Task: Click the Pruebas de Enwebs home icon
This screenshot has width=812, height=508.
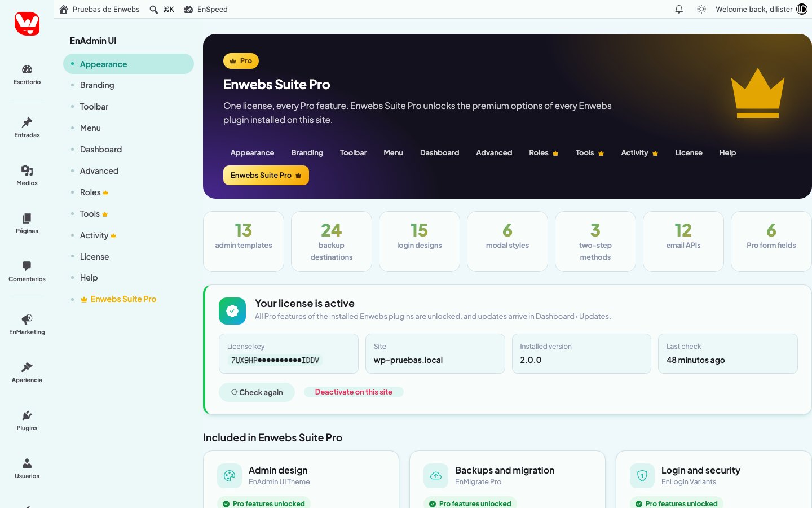Action: pos(64,9)
